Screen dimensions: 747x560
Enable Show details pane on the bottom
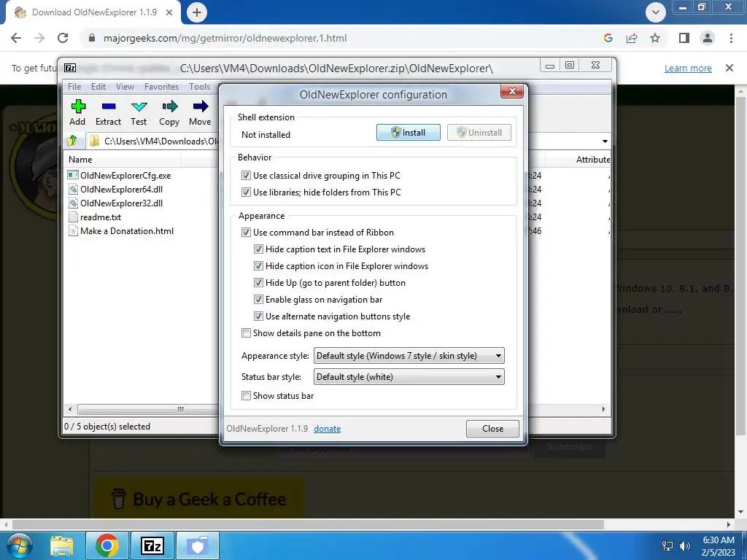[246, 332]
